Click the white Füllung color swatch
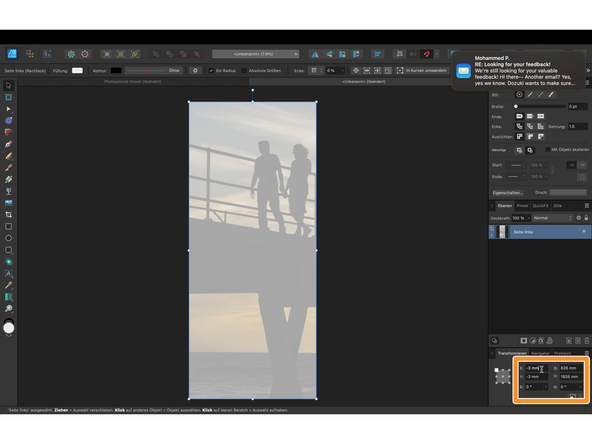The width and height of the screenshot is (592, 444). point(77,71)
